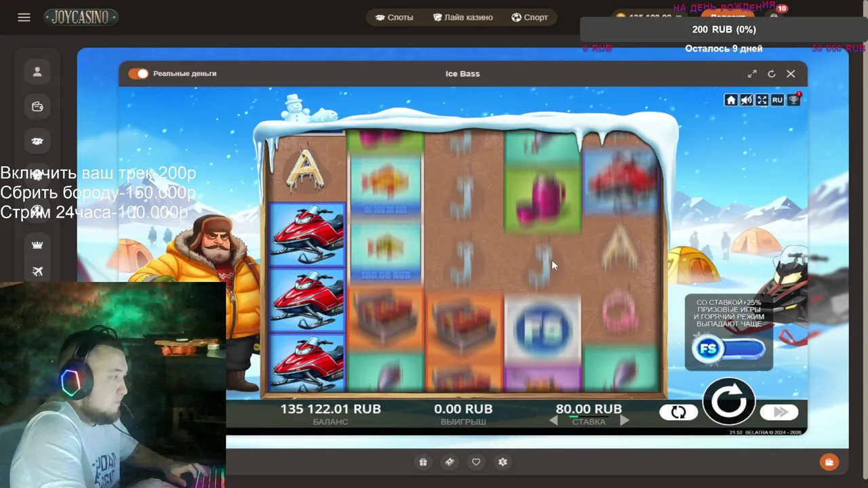Viewport: 868px width, 488px height.
Task: Close the Ice Bass game window
Action: pyautogui.click(x=791, y=74)
